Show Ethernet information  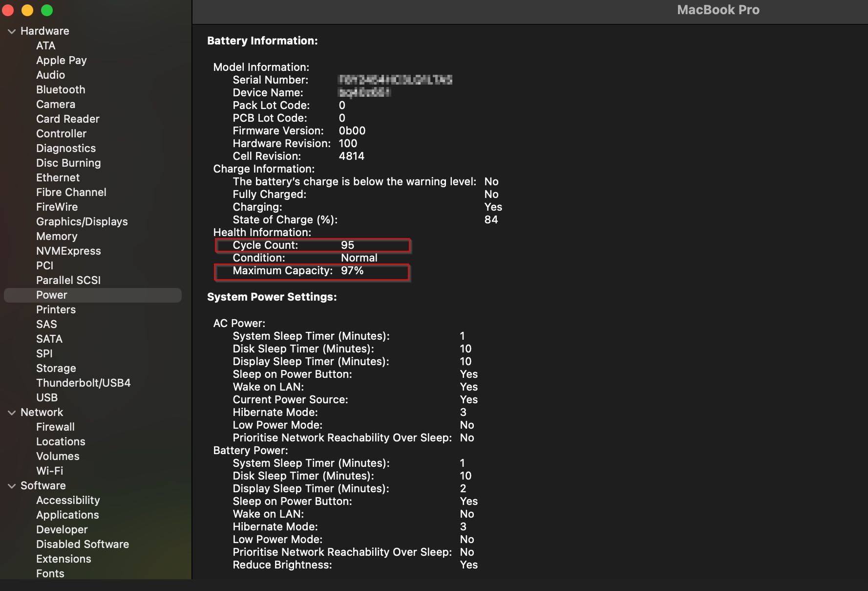click(58, 177)
